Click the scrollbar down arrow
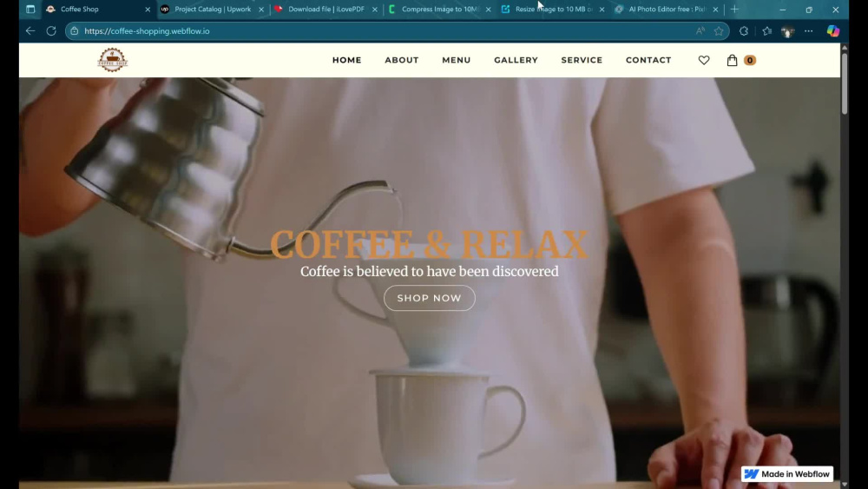The width and height of the screenshot is (868, 489). 845,485
